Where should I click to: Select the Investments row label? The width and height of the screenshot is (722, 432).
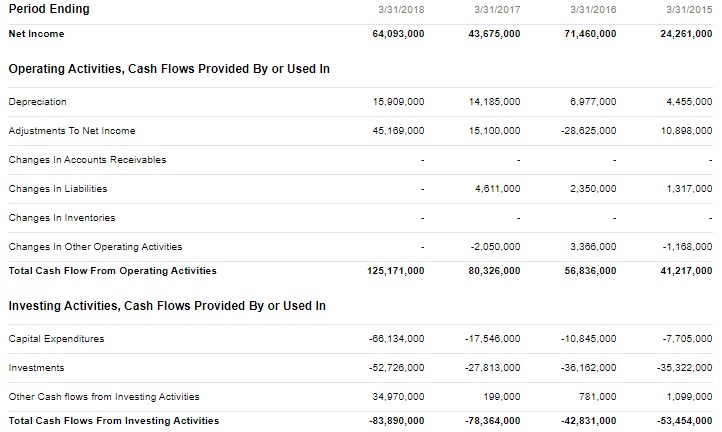36,368
